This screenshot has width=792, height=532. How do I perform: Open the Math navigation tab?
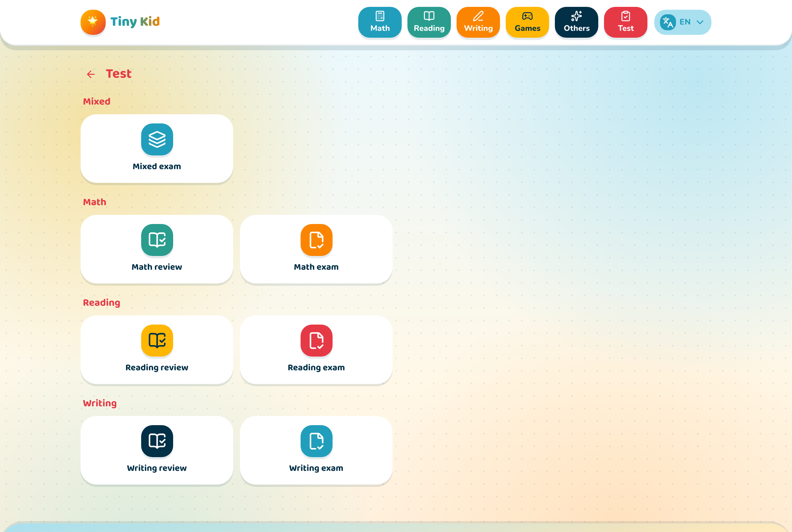pyautogui.click(x=380, y=22)
